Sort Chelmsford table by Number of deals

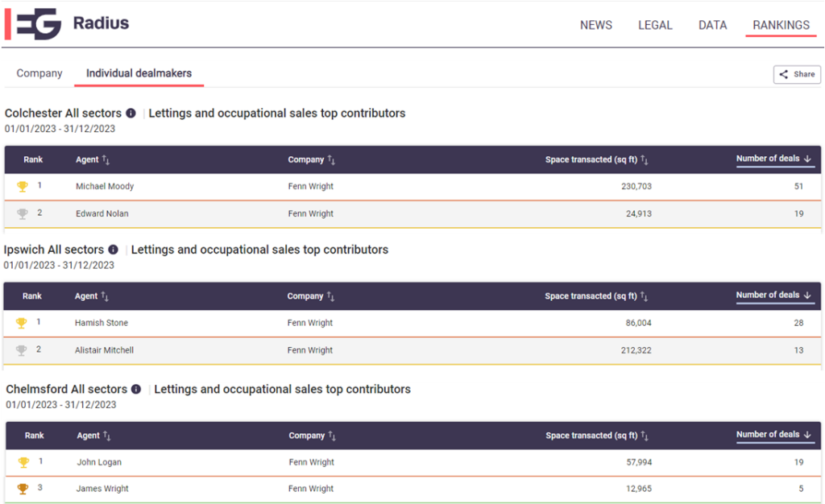[x=774, y=435]
